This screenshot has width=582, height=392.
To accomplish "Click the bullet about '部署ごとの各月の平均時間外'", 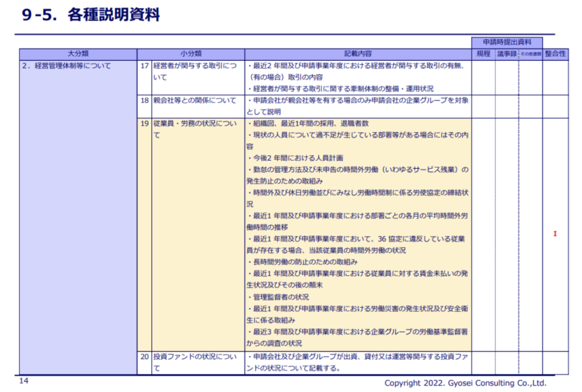I will (358, 216).
